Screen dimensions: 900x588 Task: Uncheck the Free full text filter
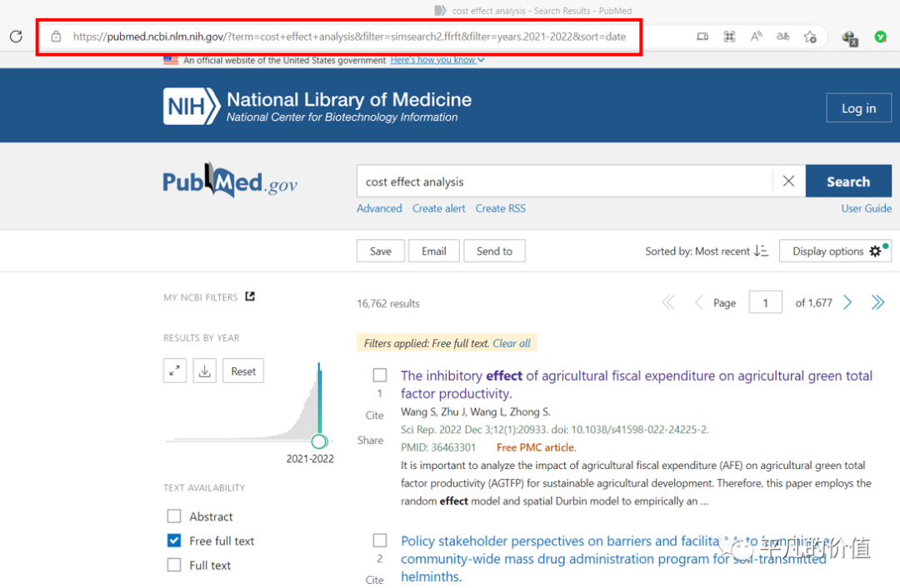(x=174, y=541)
